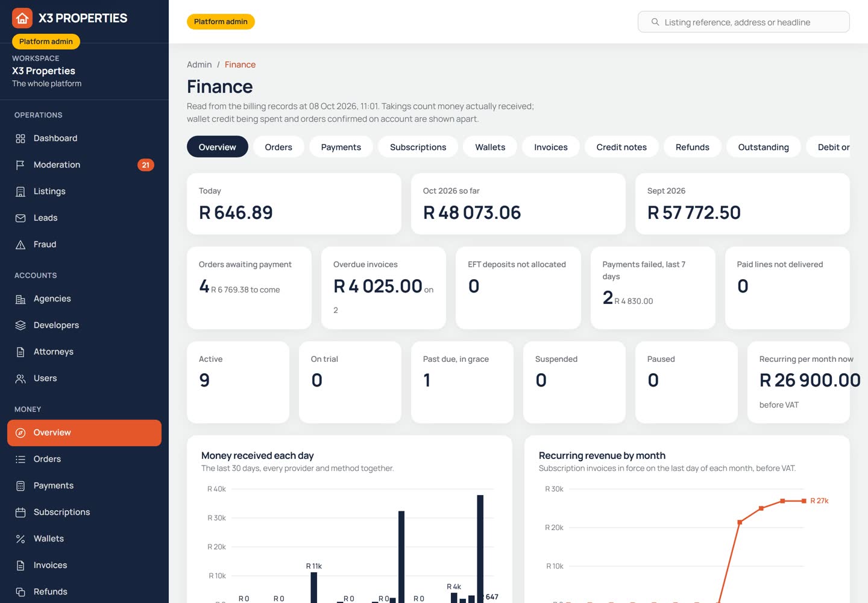Open the Overview finance tab
The height and width of the screenshot is (603, 868).
click(217, 147)
